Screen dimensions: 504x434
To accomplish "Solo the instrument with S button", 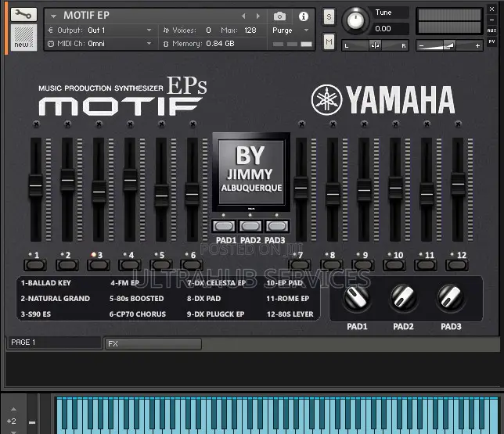I will point(329,16).
